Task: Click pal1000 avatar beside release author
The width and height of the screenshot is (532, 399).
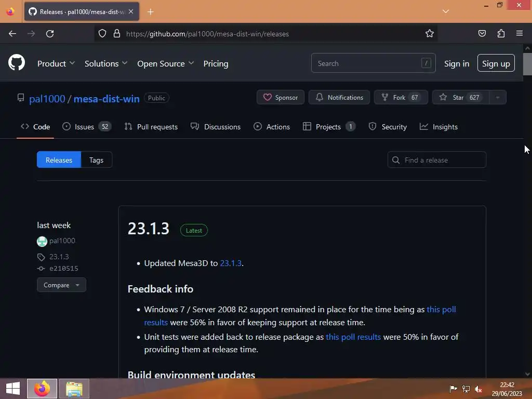Action: pyautogui.click(x=42, y=241)
